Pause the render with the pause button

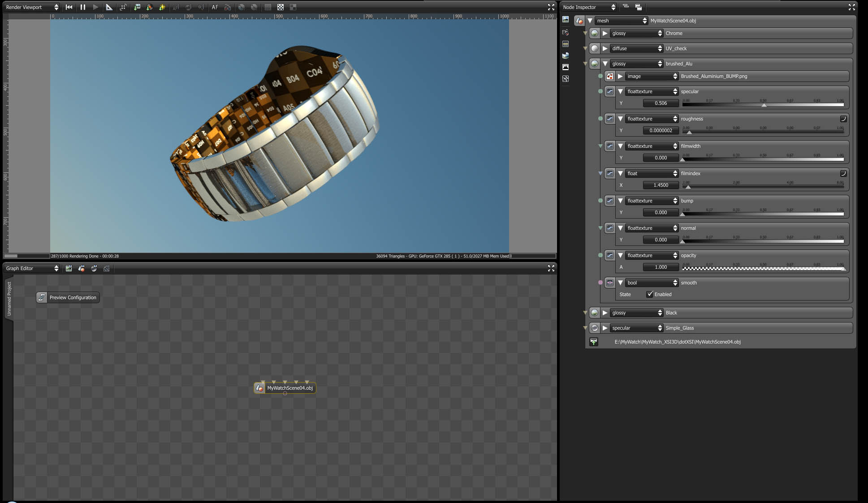tap(82, 7)
